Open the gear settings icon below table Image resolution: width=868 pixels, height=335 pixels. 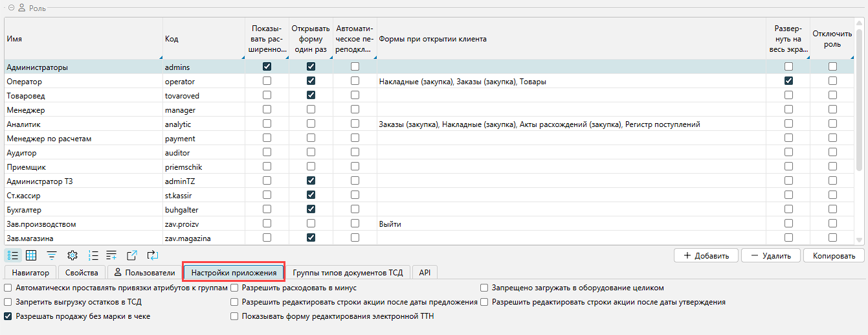pos(72,255)
